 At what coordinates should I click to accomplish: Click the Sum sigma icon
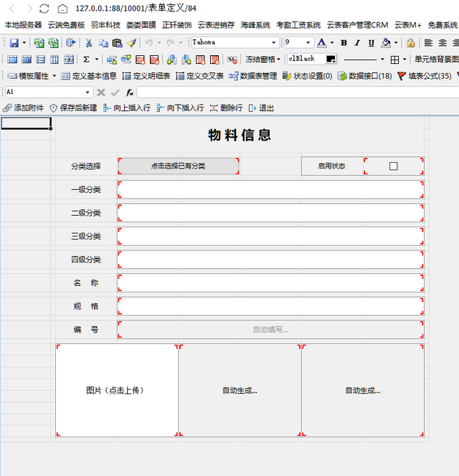[x=87, y=59]
